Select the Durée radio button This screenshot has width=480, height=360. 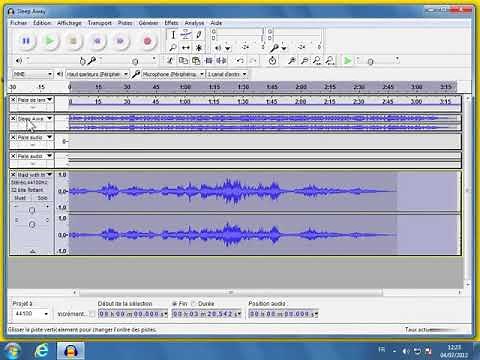tap(194, 304)
